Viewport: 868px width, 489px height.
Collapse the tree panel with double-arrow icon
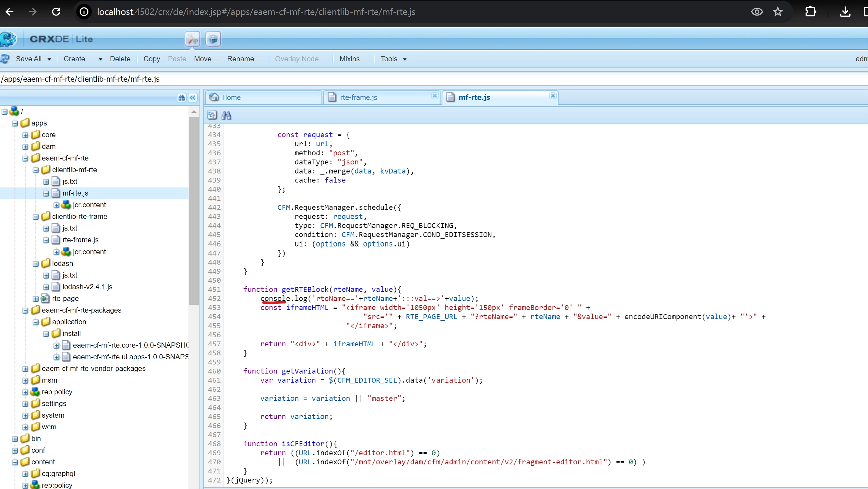coord(193,98)
